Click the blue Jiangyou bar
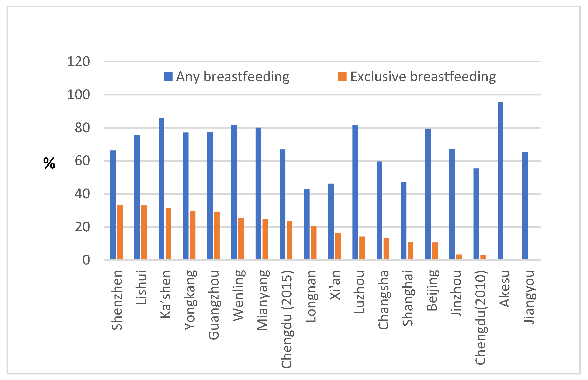 click(525, 206)
